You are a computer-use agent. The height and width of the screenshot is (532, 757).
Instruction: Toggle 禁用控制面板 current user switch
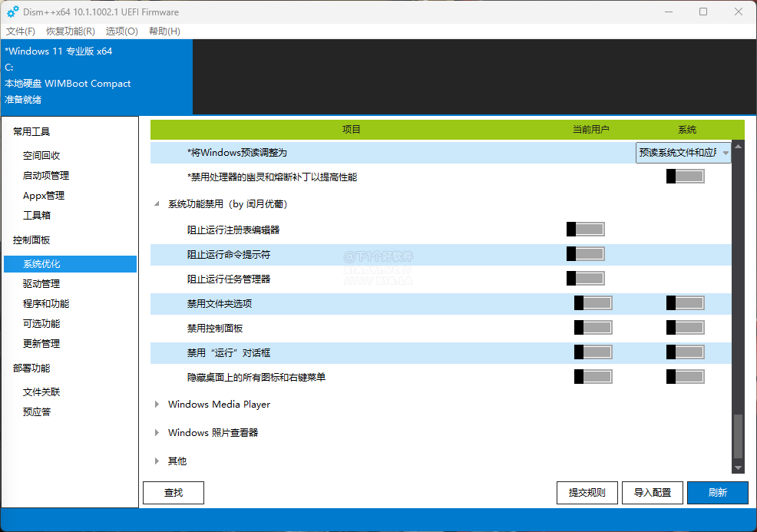point(593,328)
